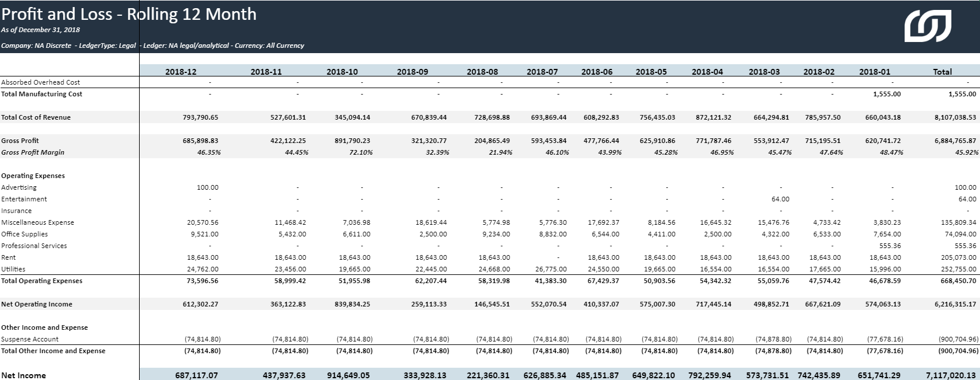Click the Gross Profit row label

[x=20, y=141]
